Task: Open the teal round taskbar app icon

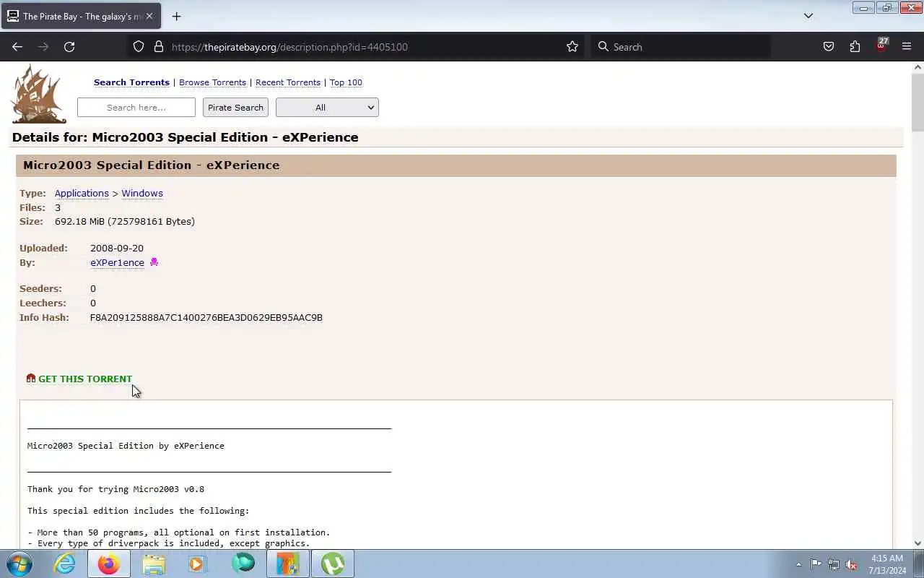Action: pos(243,564)
